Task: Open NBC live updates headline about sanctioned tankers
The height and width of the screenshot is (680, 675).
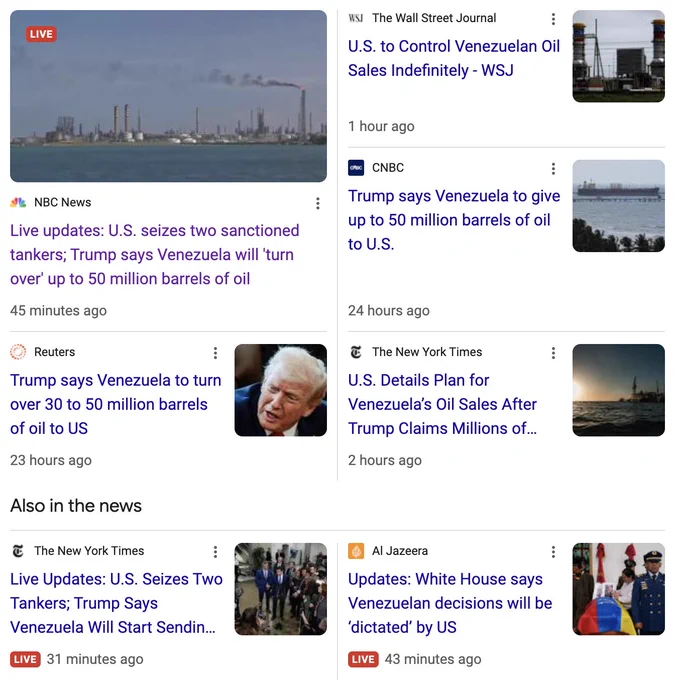Action: pos(155,255)
